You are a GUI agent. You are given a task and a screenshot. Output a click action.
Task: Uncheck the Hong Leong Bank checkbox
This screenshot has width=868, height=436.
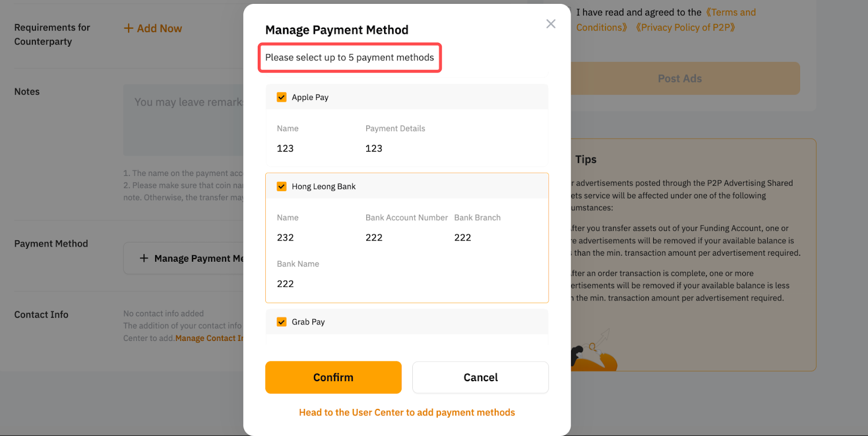pyautogui.click(x=282, y=186)
